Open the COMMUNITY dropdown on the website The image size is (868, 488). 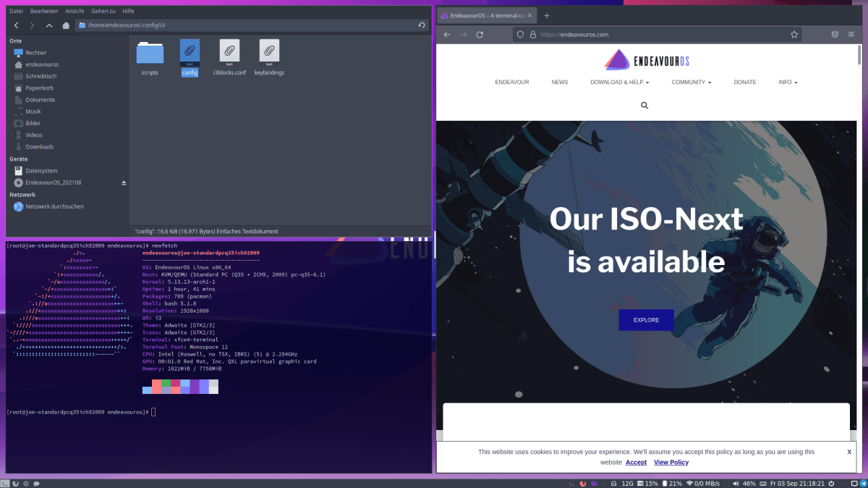(689, 82)
